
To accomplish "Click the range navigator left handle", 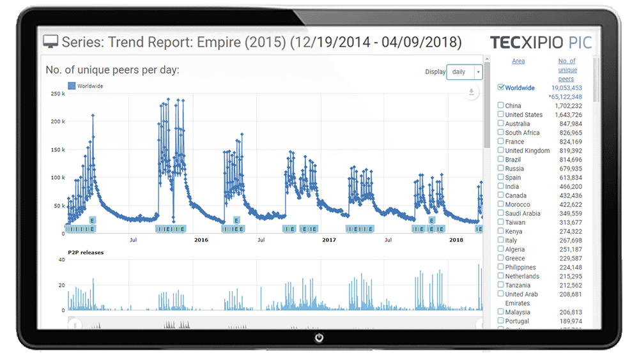I will (x=75, y=324).
